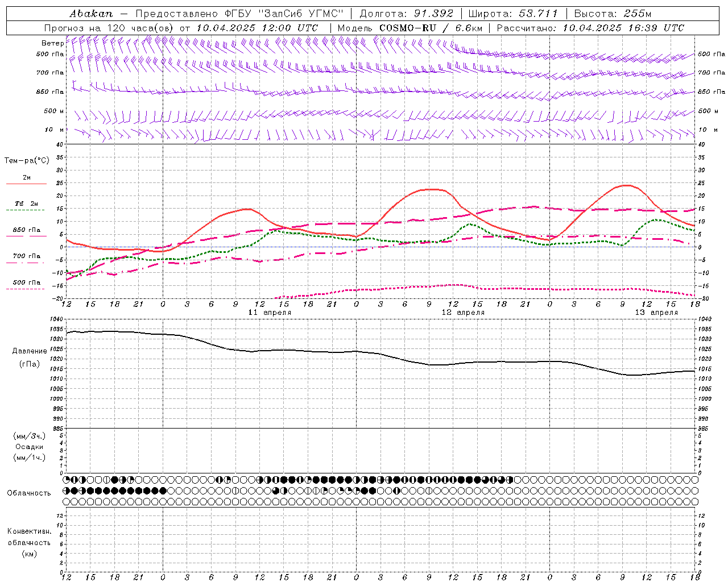Viewport: 728px width, 582px height.
Task: Click the forecast start time '10.04.2025 12:00 UTC'
Action: coord(258,28)
